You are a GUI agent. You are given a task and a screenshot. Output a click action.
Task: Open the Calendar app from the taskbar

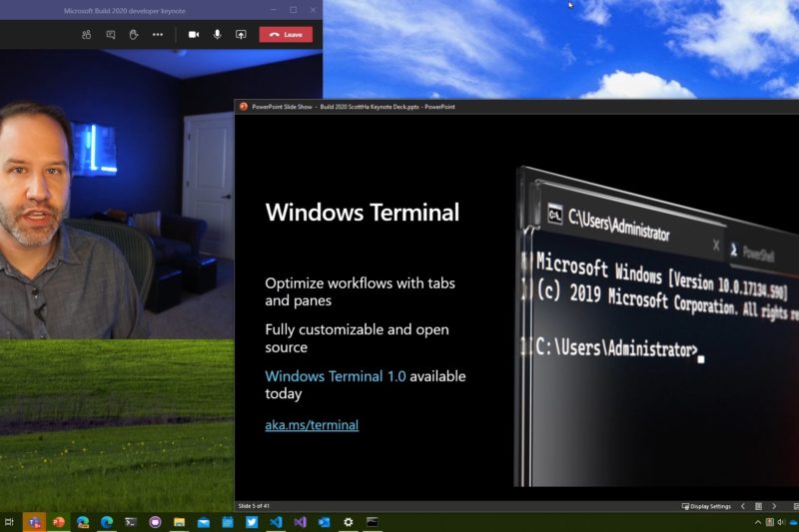(x=228, y=522)
